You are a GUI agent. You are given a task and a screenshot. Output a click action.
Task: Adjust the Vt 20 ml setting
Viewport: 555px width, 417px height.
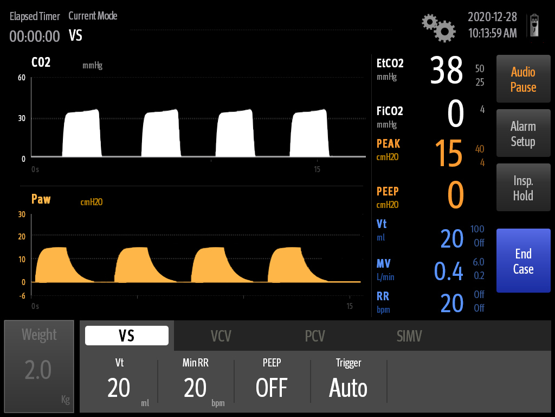119,382
